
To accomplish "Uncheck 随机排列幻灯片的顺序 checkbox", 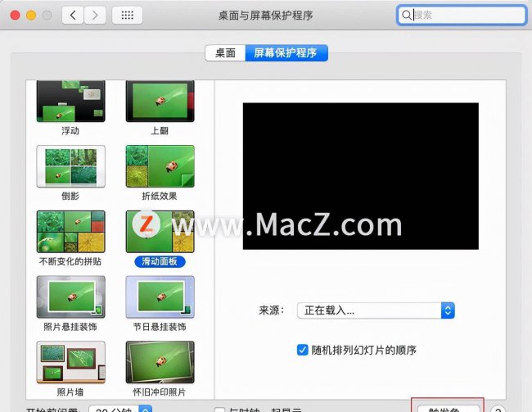I will 302,350.
